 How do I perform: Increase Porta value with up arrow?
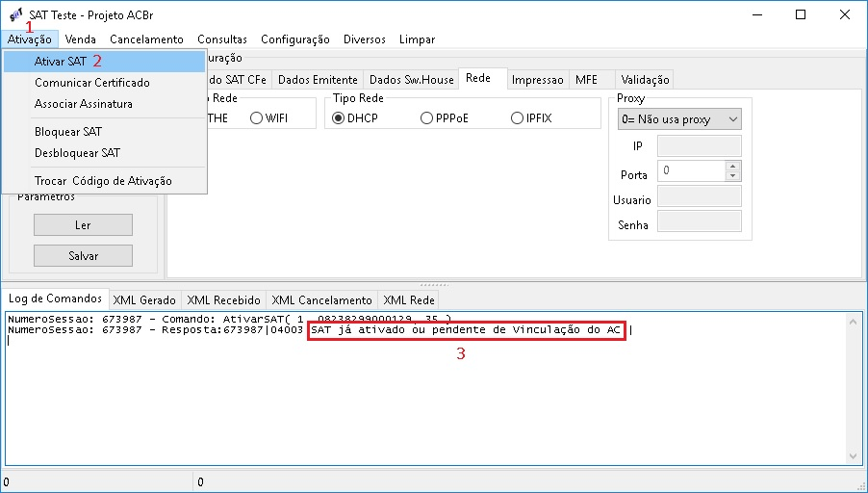(x=733, y=167)
